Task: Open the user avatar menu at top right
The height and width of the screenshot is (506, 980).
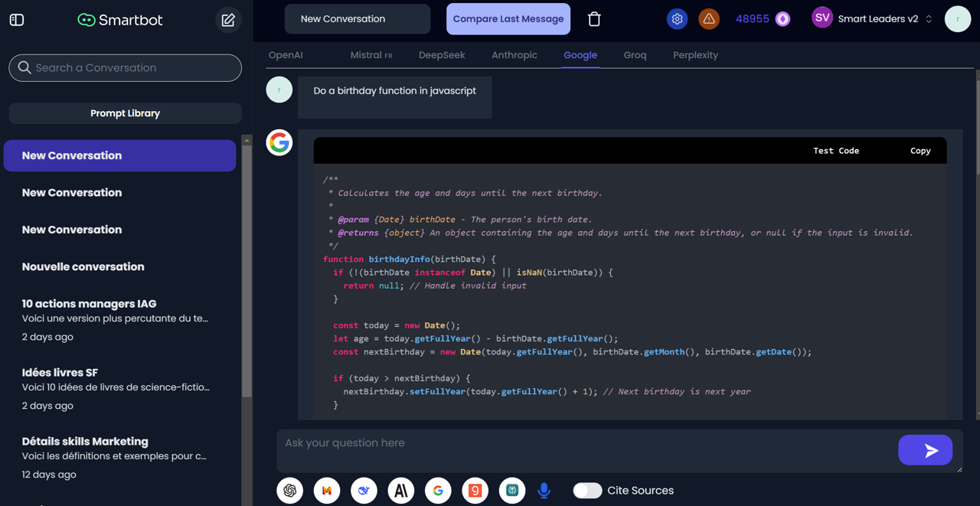Action: pos(957,19)
